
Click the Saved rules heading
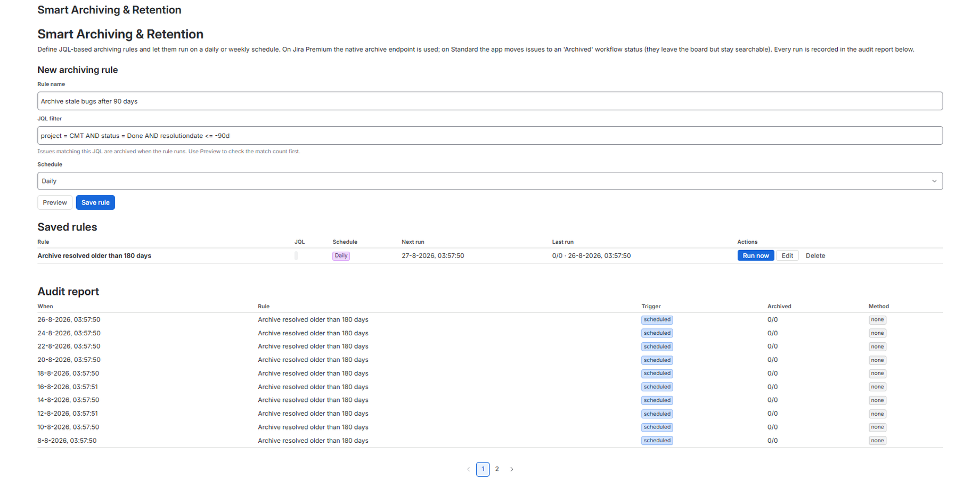(67, 227)
